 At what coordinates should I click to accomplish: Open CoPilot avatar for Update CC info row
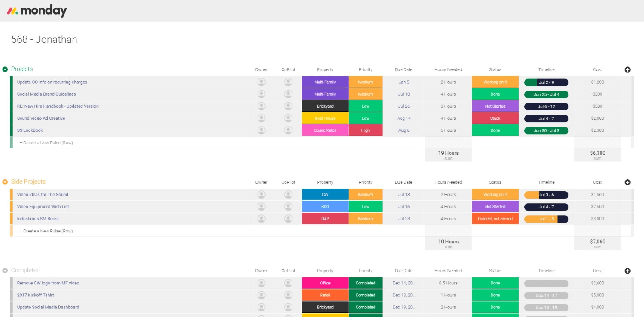click(288, 82)
